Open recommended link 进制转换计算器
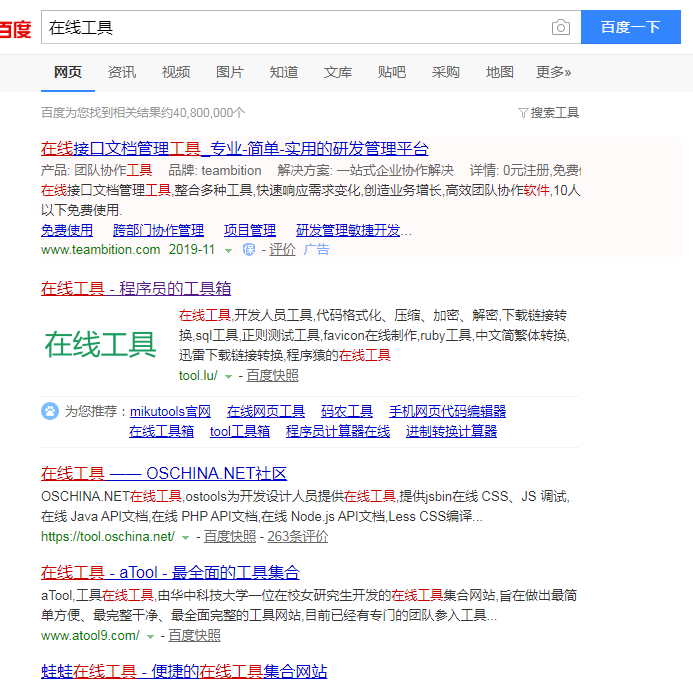Image resolution: width=693 pixels, height=689 pixels. click(x=451, y=431)
